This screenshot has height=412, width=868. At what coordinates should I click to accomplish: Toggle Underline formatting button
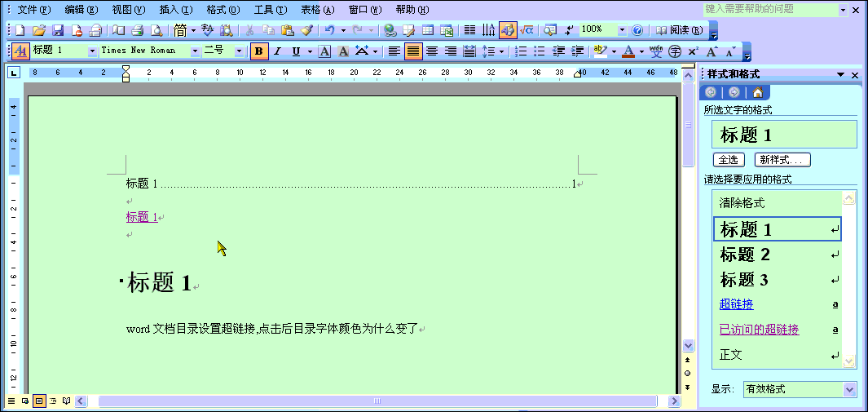point(296,51)
